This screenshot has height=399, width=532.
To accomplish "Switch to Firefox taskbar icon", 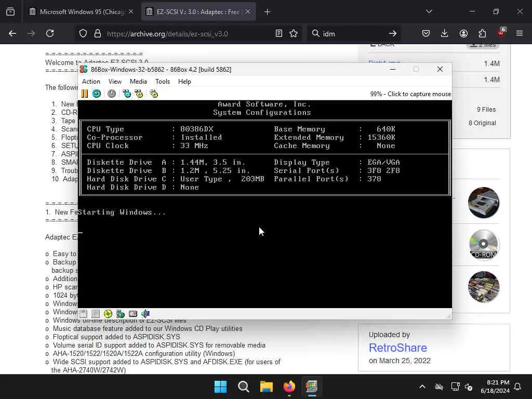I will click(289, 387).
